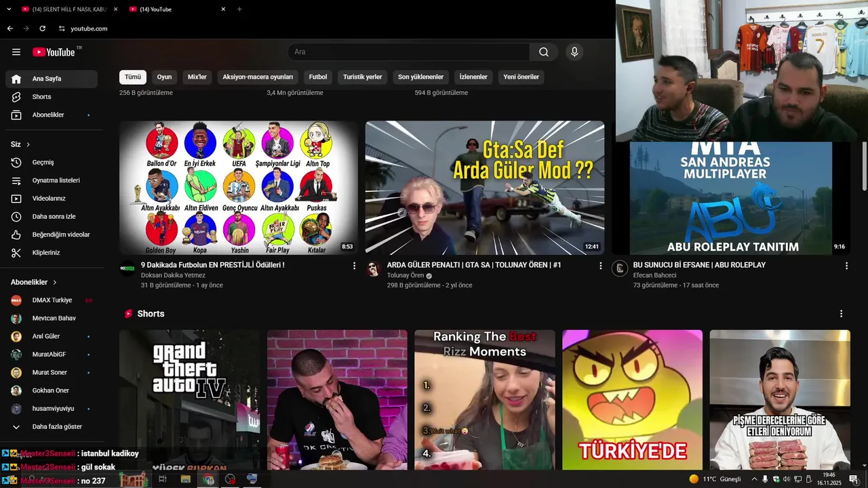Select the Futbol filter chip
Image resolution: width=868 pixels, height=488 pixels.
[x=318, y=77]
